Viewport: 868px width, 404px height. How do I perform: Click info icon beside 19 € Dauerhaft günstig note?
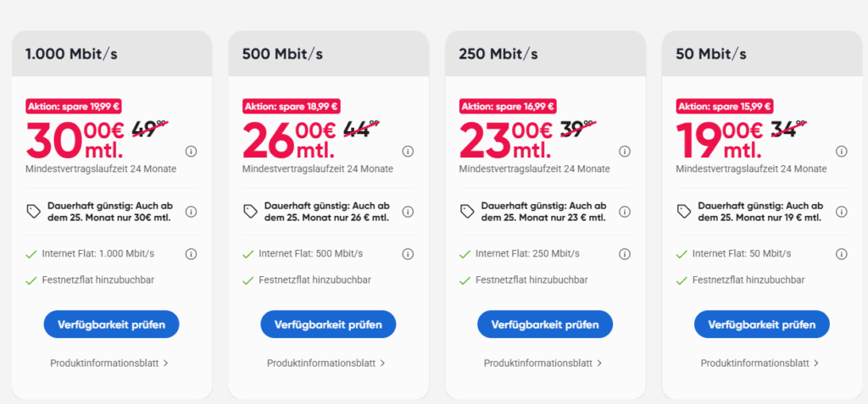(842, 212)
